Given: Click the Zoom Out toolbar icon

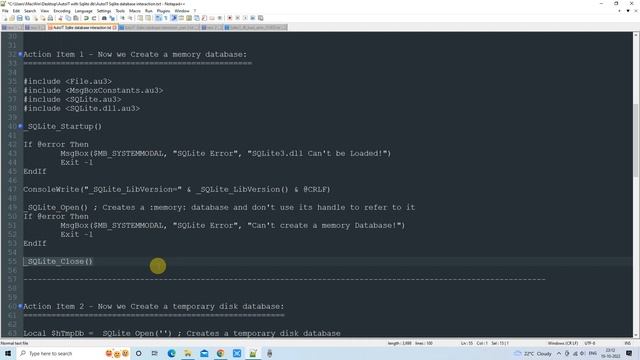Looking at the screenshot, I should tap(130, 18).
